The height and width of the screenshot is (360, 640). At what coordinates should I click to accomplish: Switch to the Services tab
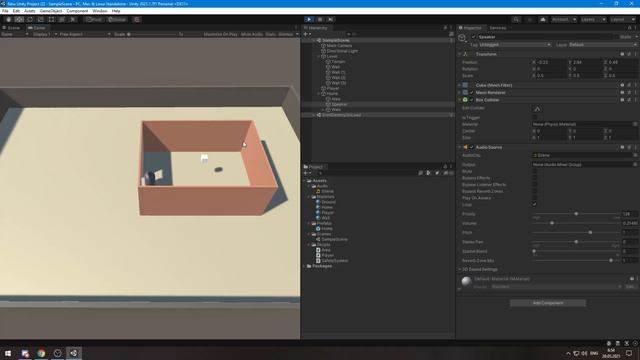click(x=498, y=28)
